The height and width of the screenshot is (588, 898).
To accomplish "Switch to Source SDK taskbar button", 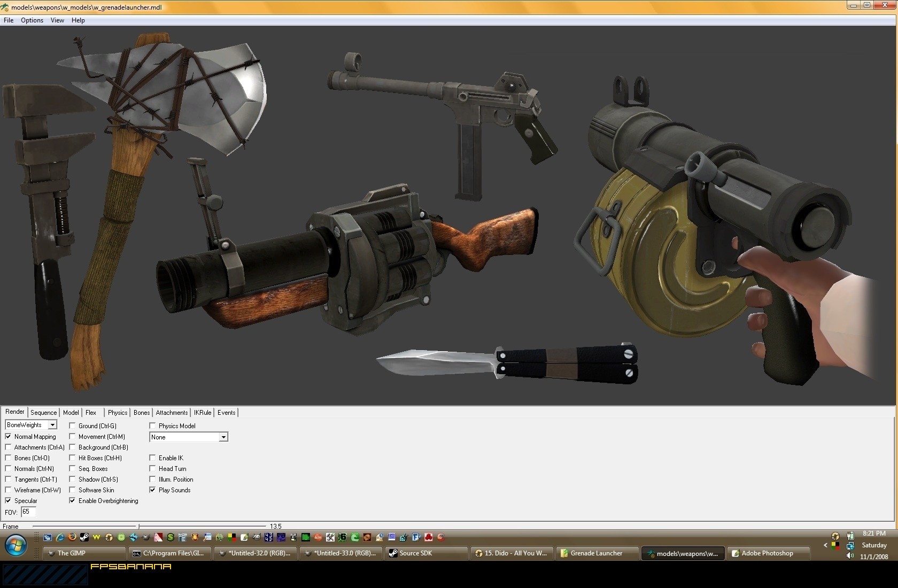I will point(426,553).
